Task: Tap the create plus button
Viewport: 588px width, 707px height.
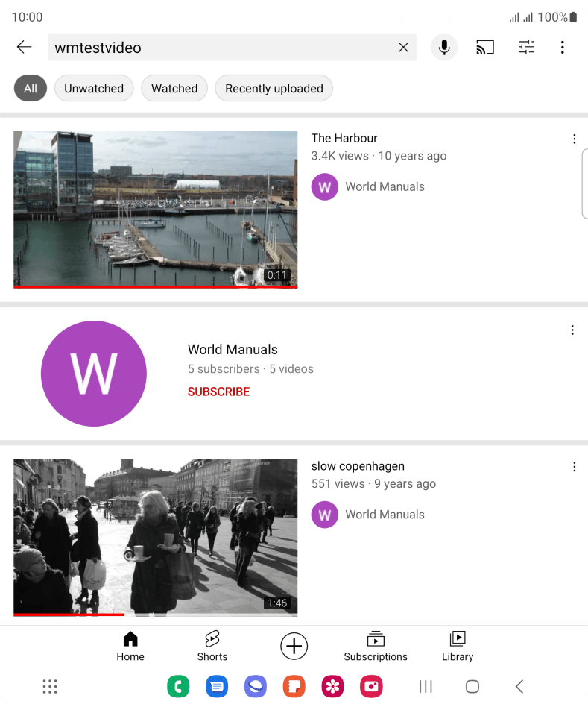Action: (x=294, y=646)
